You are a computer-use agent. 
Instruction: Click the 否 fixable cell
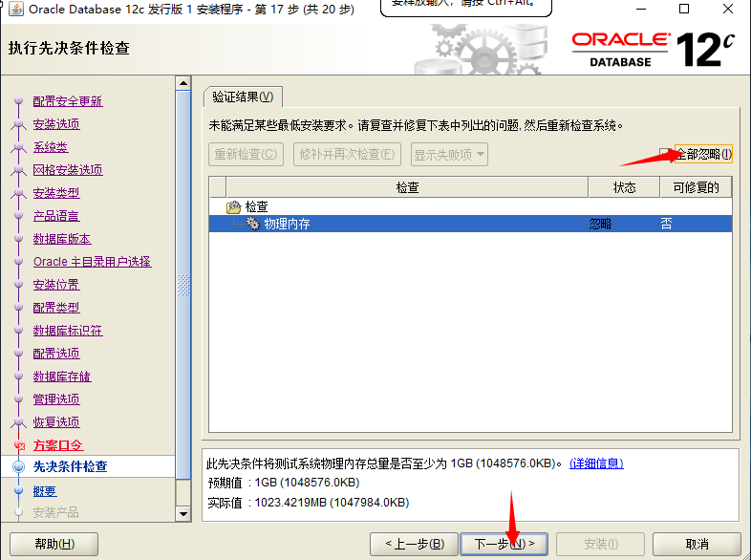(x=666, y=224)
